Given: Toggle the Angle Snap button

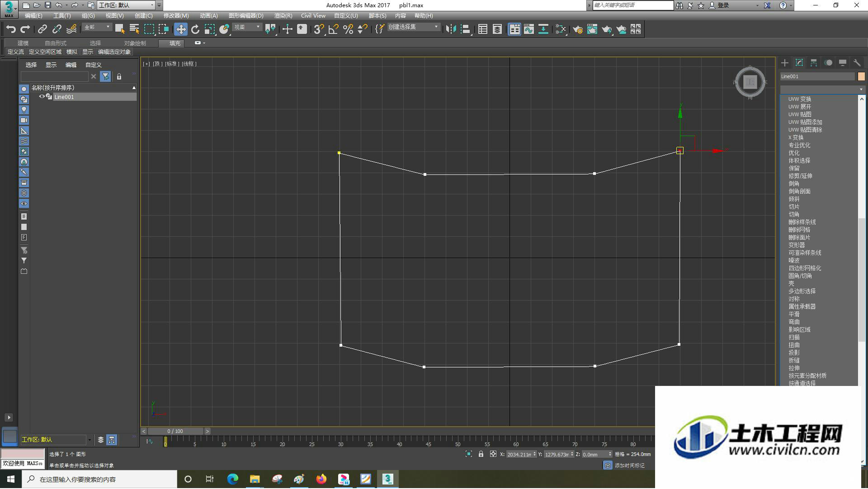Looking at the screenshot, I should pos(334,29).
